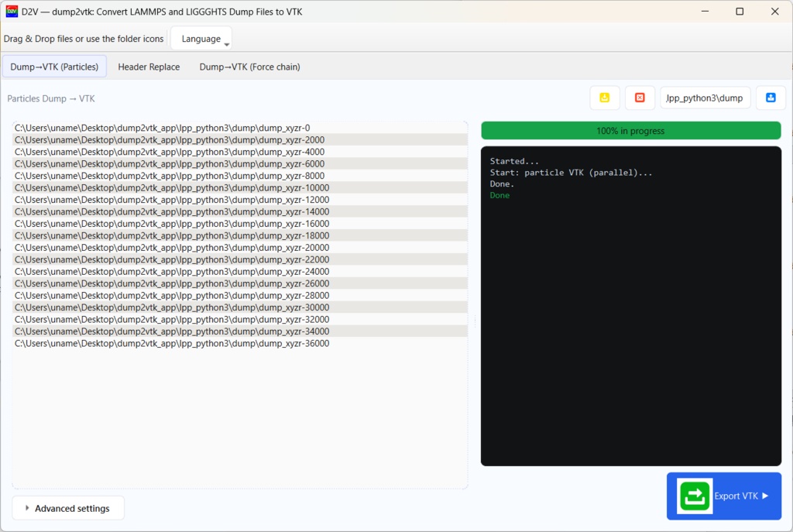Click the blue output folder icon

[x=770, y=98]
